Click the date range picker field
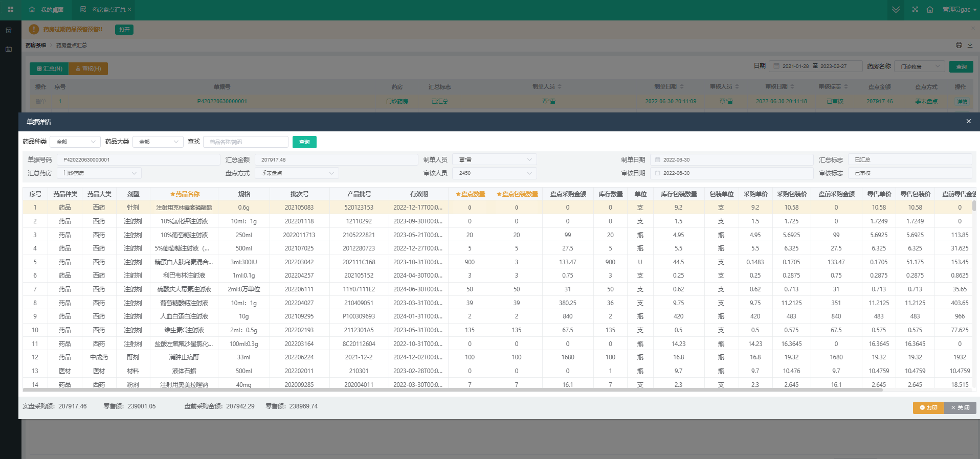This screenshot has height=459, width=980. 815,66
